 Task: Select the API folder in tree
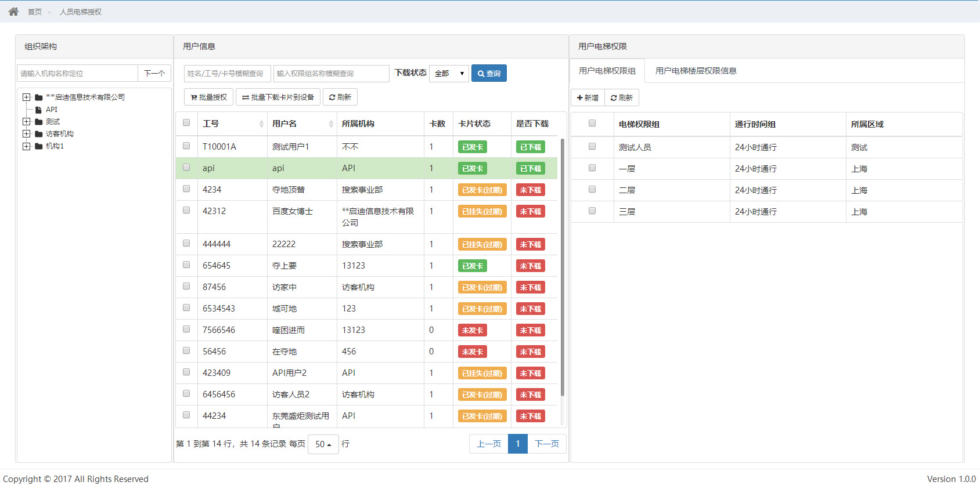pyautogui.click(x=52, y=110)
